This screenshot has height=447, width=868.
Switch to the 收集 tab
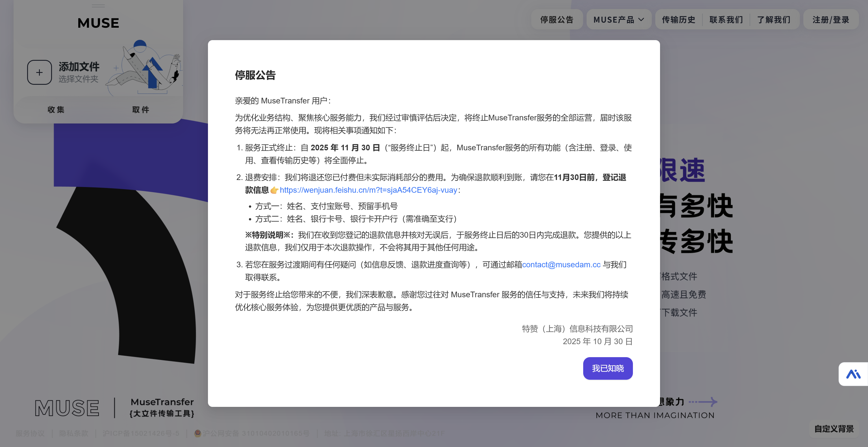(56, 109)
